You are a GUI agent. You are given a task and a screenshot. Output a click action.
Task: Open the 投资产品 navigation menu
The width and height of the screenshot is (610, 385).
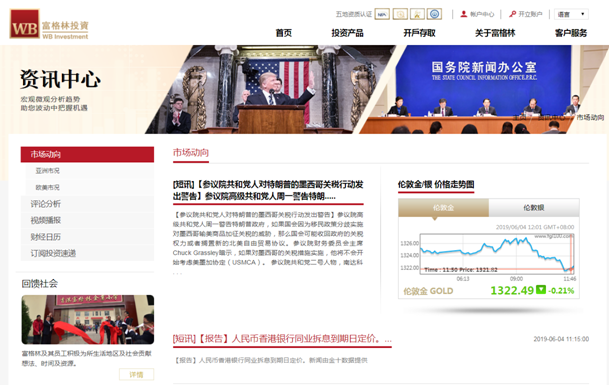(x=347, y=33)
